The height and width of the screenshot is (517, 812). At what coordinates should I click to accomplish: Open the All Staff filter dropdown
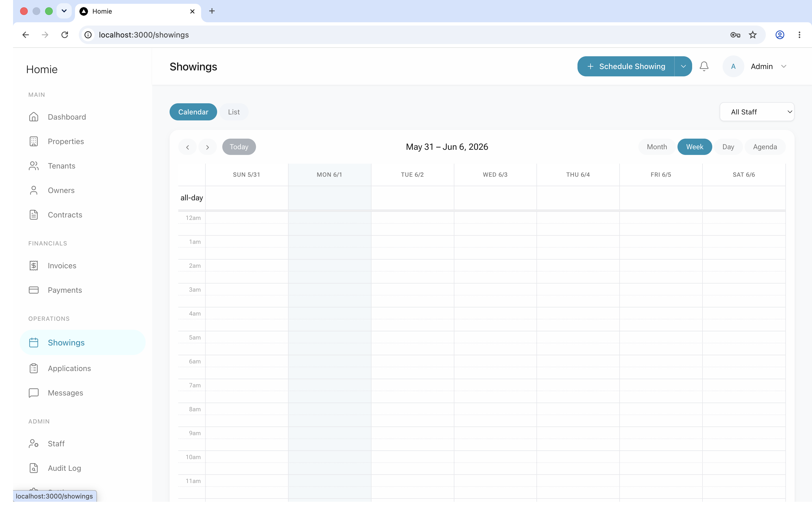[x=757, y=112]
